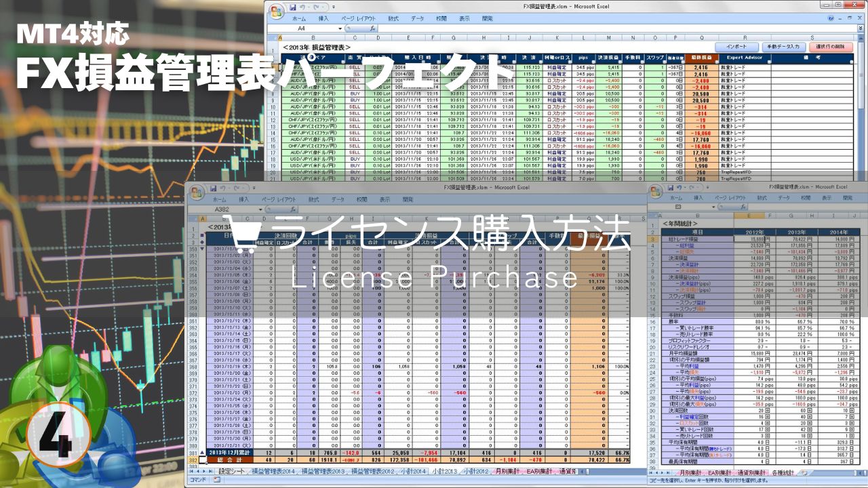Open Name Box dropdown beside A4
Screen dimensions: 868x488
pyautogui.click(x=340, y=28)
